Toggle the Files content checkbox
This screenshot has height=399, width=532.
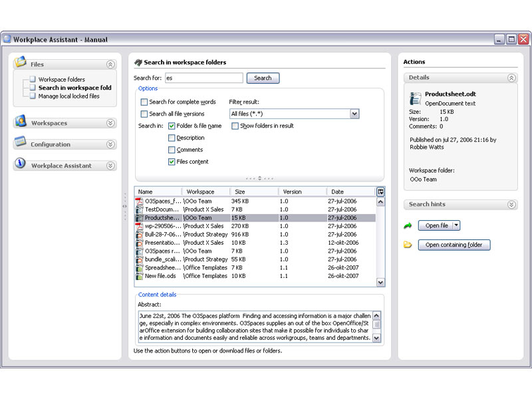(172, 162)
